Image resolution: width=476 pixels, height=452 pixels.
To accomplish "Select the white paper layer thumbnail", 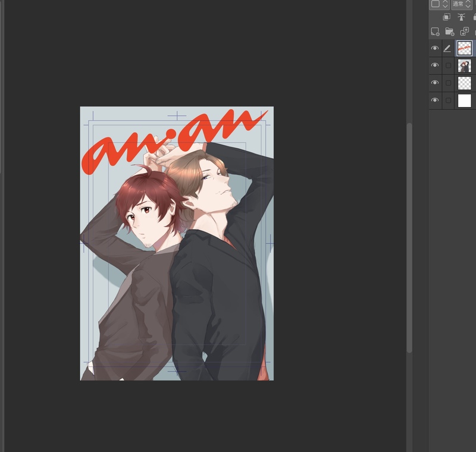I will point(465,101).
